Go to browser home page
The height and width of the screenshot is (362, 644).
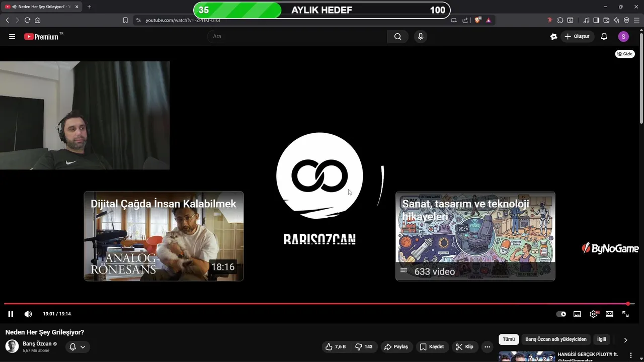37,20
